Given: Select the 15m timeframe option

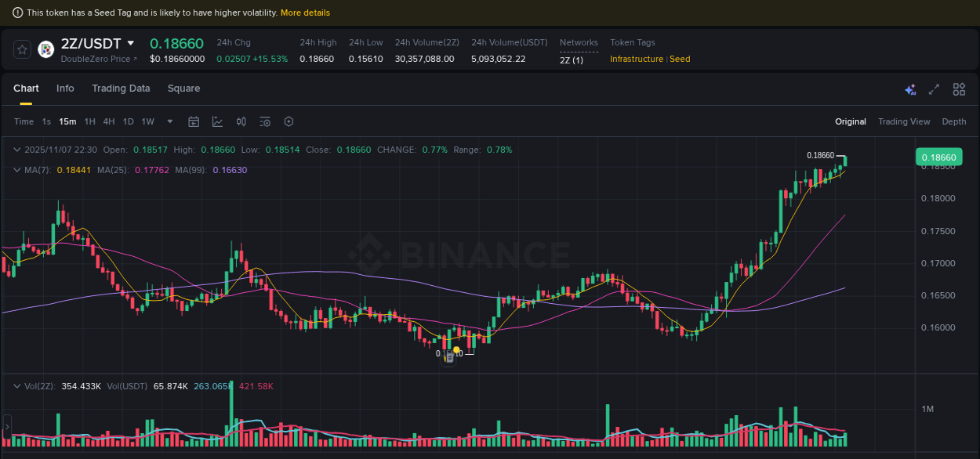Looking at the screenshot, I should [x=67, y=121].
